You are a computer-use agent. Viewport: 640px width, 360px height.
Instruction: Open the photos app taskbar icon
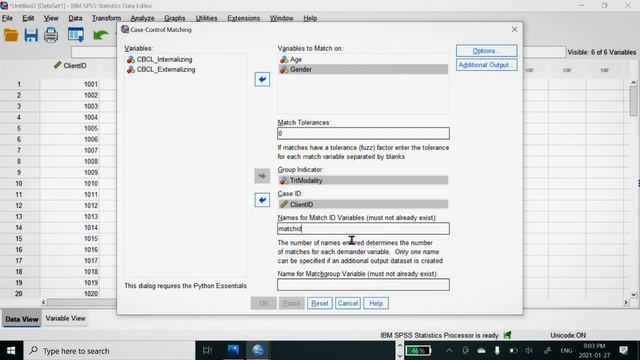(x=233, y=351)
